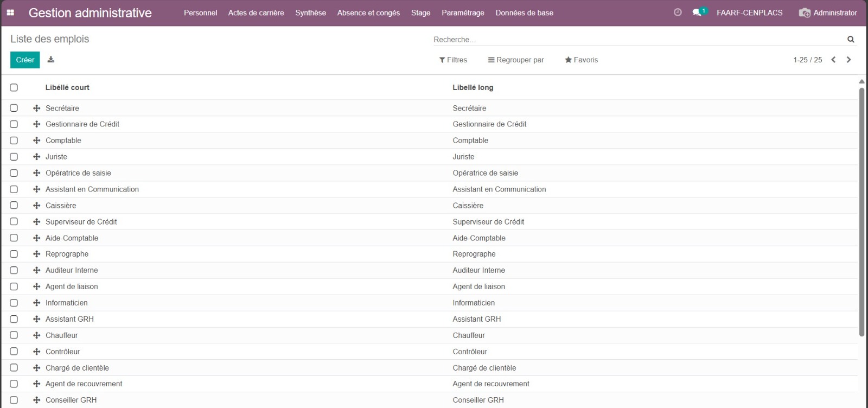868x408 pixels.
Task: Open the conversations chat bubble icon
Action: pyautogui.click(x=697, y=12)
